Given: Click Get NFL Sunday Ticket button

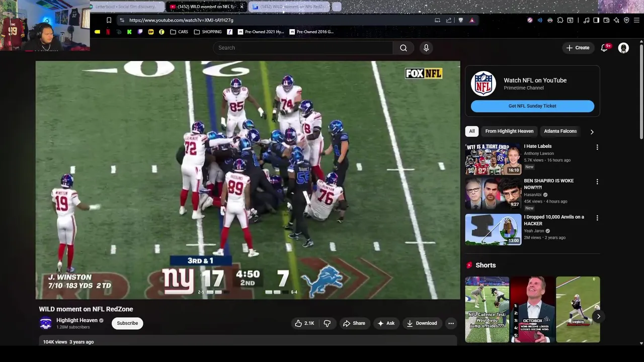Looking at the screenshot, I should coord(532,106).
